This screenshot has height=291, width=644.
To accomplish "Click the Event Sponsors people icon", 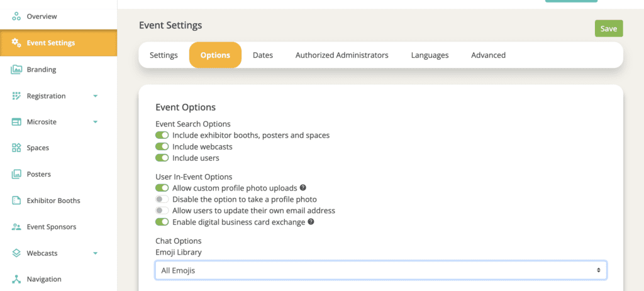I will [16, 227].
